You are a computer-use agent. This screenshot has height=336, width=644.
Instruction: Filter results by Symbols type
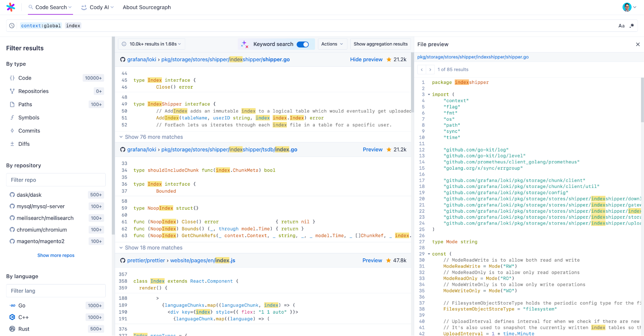tap(56, 117)
